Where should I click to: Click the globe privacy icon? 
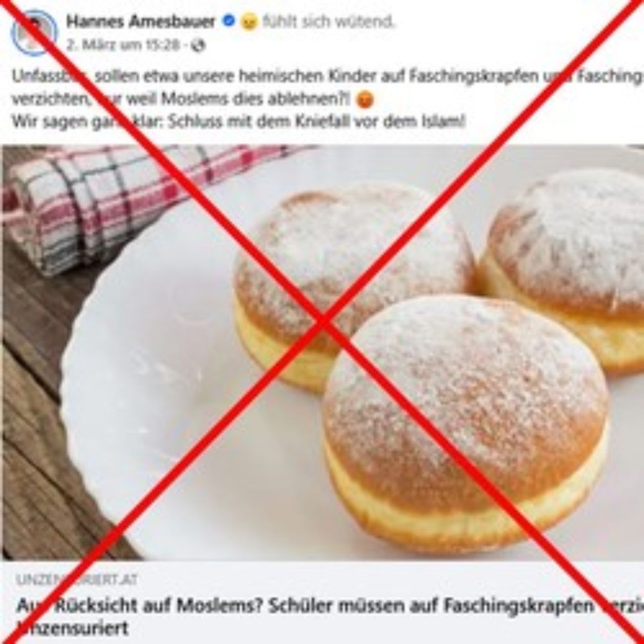coord(198,45)
